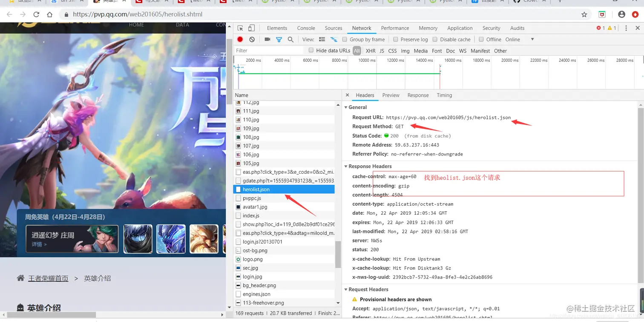Viewport: 644px width, 322px height.
Task: Select the avatar1.jpg request
Action: pyautogui.click(x=285, y=207)
